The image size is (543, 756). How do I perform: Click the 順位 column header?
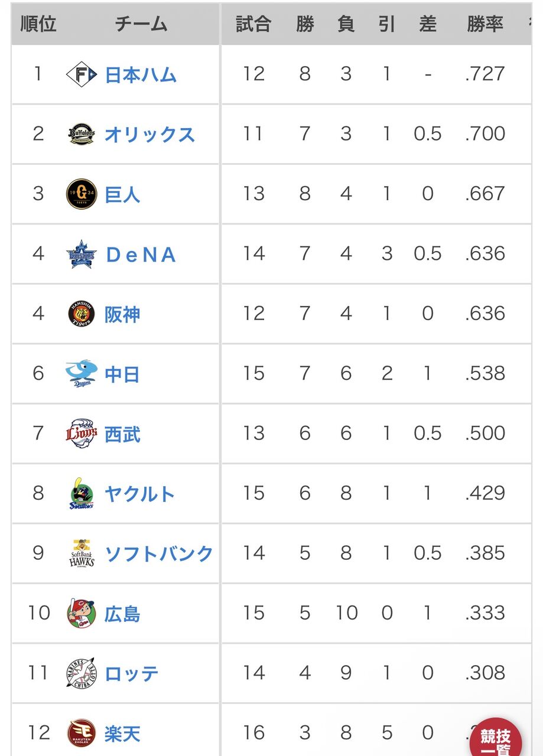[x=38, y=24]
